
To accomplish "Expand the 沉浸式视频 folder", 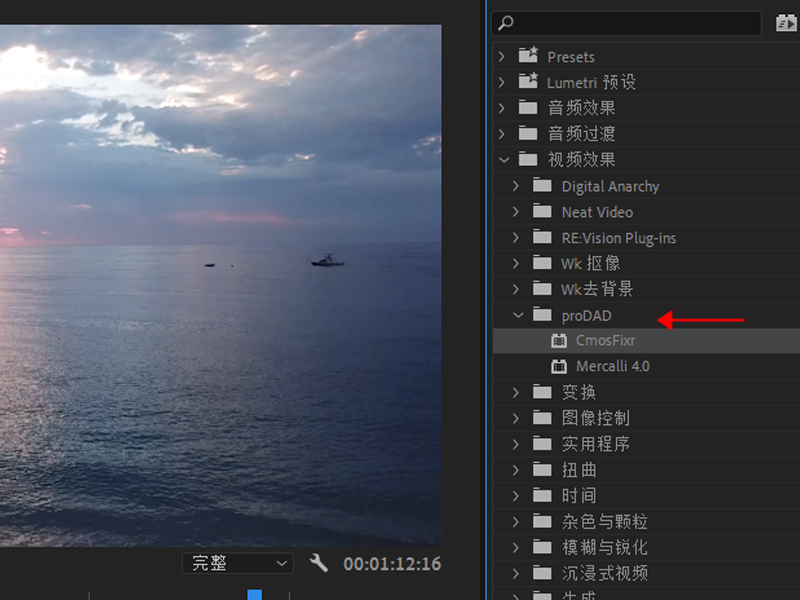I will coord(516,573).
